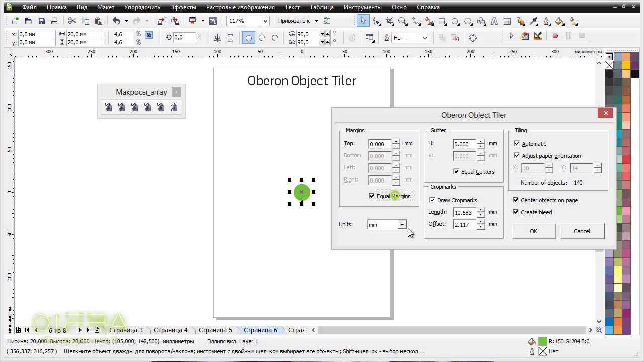Select the Ellipse tool
Image resolution: width=644 pixels, height=362 pixels.
pyautogui.click(x=455, y=21)
